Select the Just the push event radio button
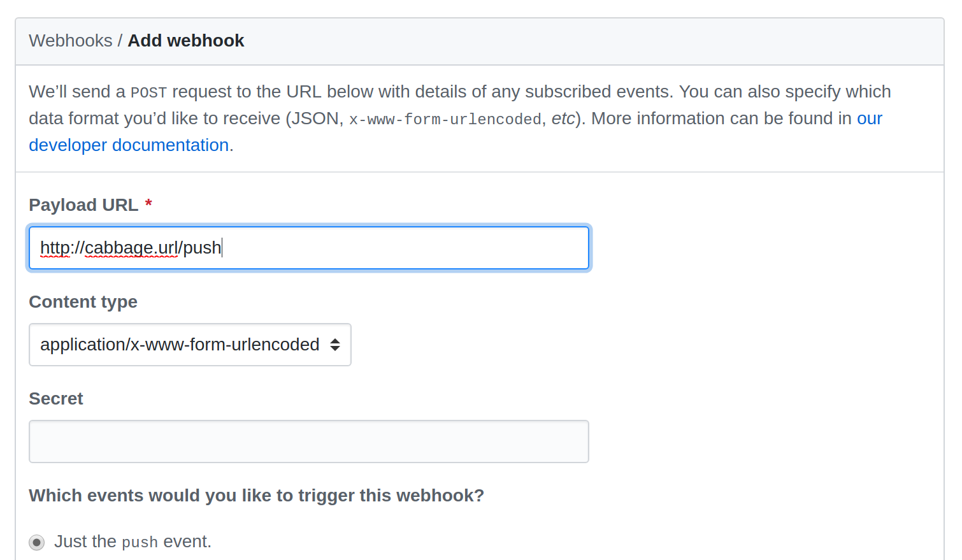This screenshot has width=962, height=560. tap(37, 542)
